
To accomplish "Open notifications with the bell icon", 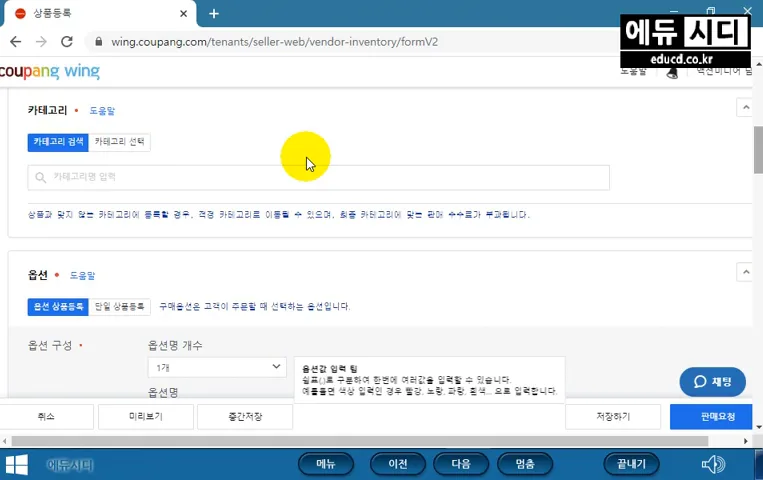I will click(x=672, y=73).
